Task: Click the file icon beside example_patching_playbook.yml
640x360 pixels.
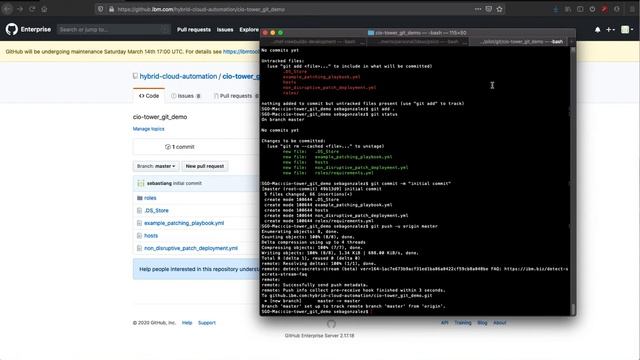Action: (140, 223)
